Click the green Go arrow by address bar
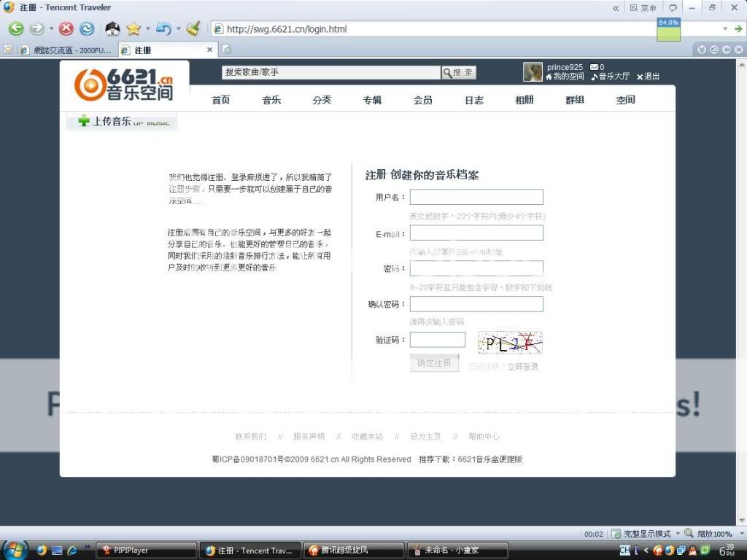747x560 pixels. (x=738, y=29)
